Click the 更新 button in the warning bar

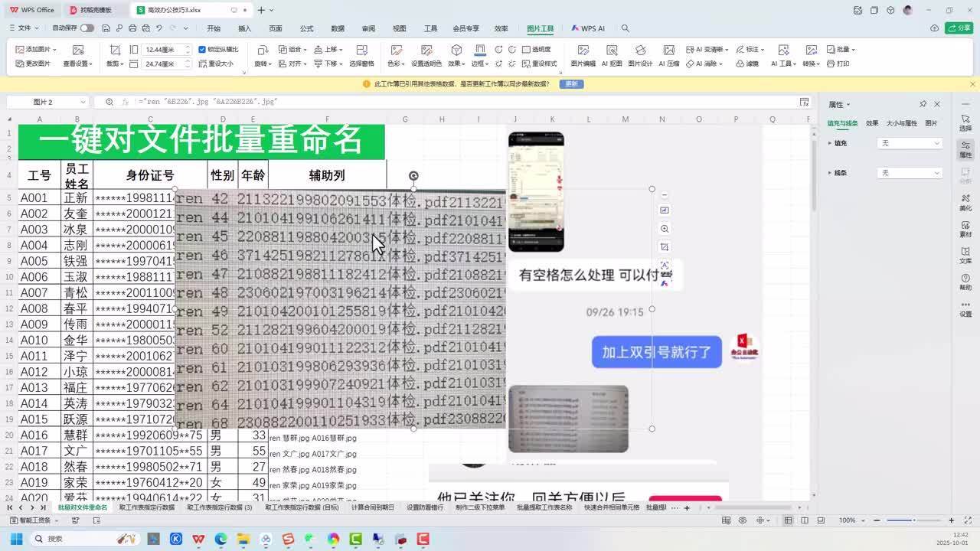point(570,83)
